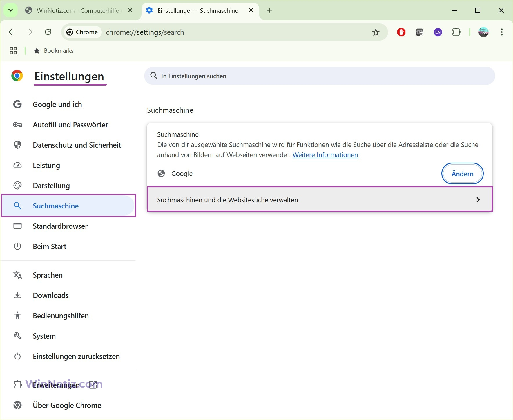Bookmark this page with the star icon
This screenshot has height=420, width=513.
[376, 32]
